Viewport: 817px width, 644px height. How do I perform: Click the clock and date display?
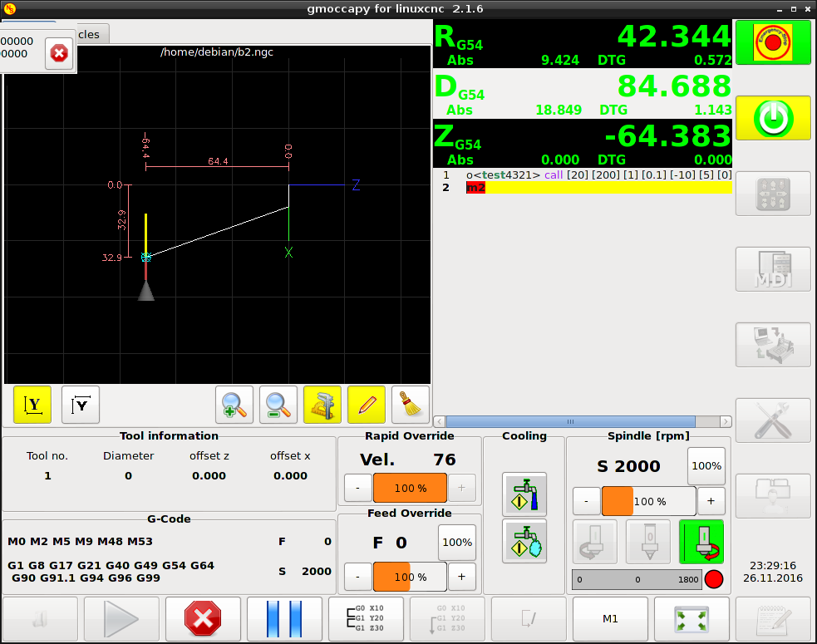coord(773,572)
